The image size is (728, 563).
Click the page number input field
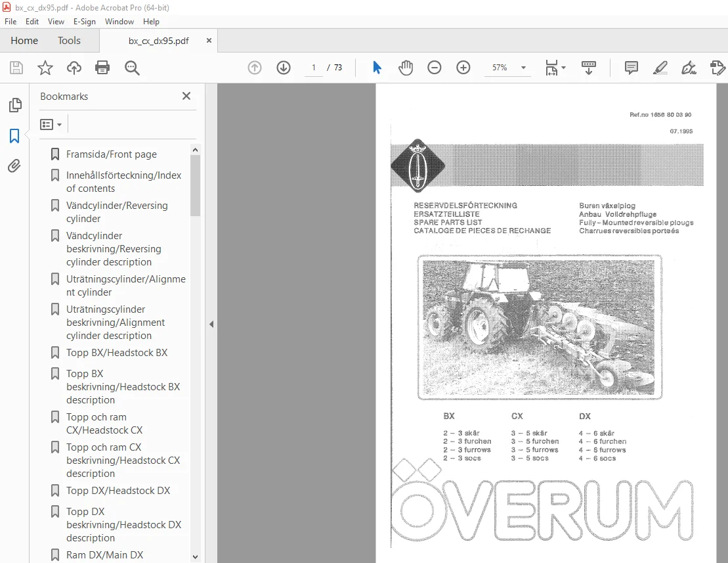pos(313,68)
